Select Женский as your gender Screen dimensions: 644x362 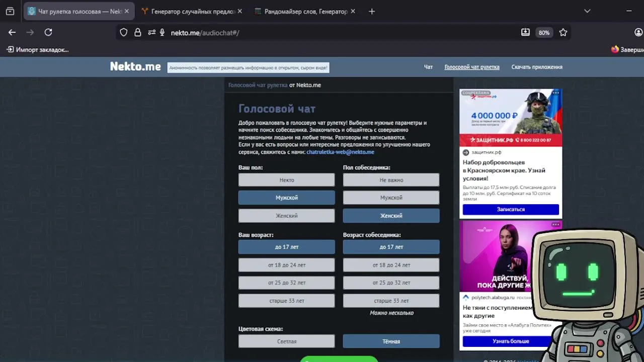pos(286,216)
